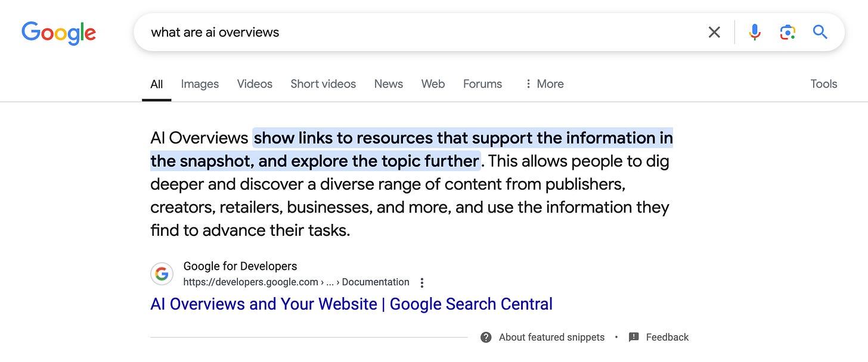868x362 pixels.
Task: Submit search with magnifying glass icon
Action: pyautogui.click(x=820, y=32)
